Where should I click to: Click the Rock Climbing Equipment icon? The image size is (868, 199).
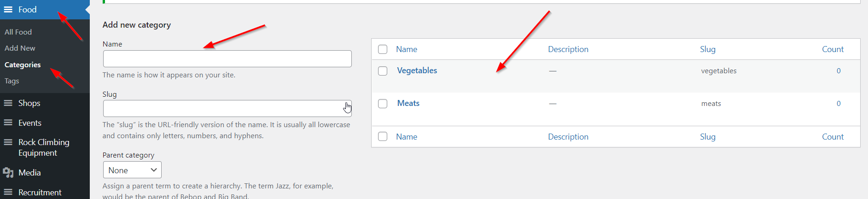(x=8, y=142)
